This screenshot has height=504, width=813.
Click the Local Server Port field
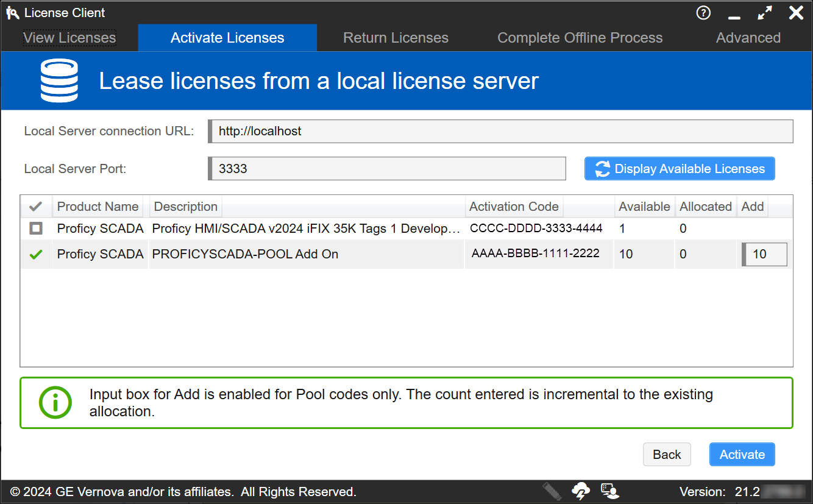387,169
